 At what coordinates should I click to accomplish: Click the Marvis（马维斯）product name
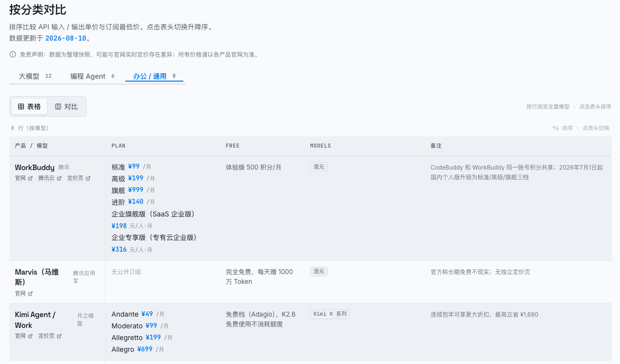pyautogui.click(x=37, y=277)
